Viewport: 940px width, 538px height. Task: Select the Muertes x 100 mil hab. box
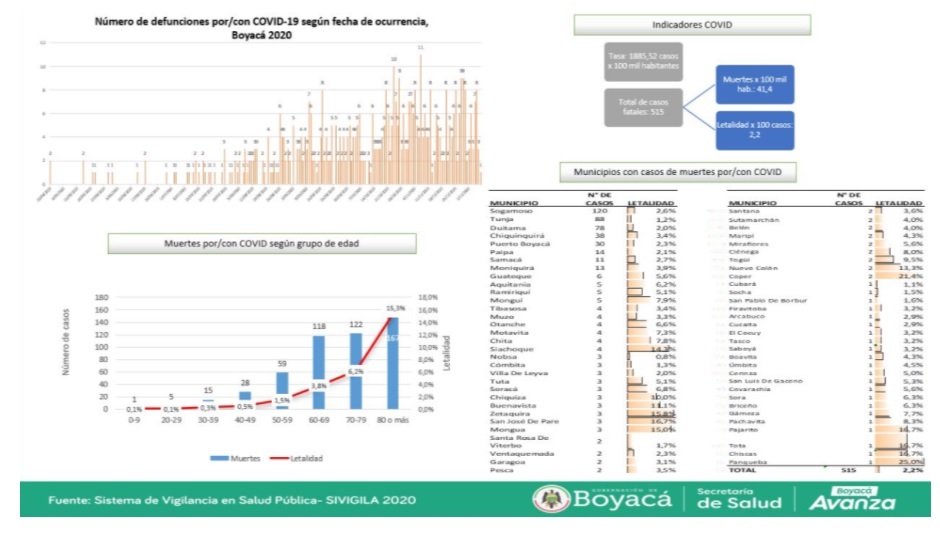coord(755,86)
